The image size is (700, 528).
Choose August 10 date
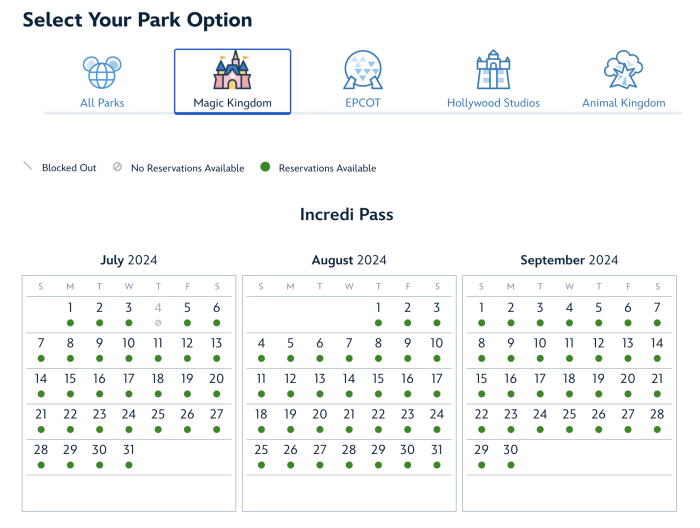[x=437, y=343]
